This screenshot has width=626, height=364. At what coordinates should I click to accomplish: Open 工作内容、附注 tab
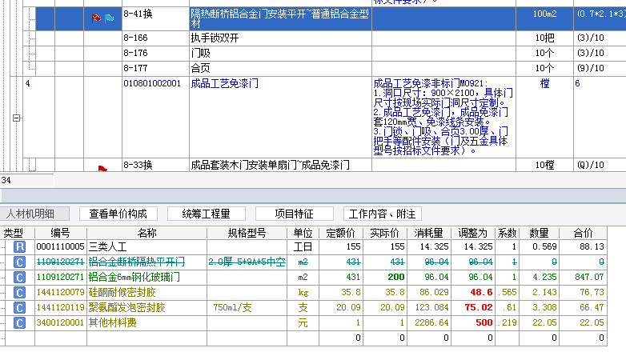click(382, 214)
